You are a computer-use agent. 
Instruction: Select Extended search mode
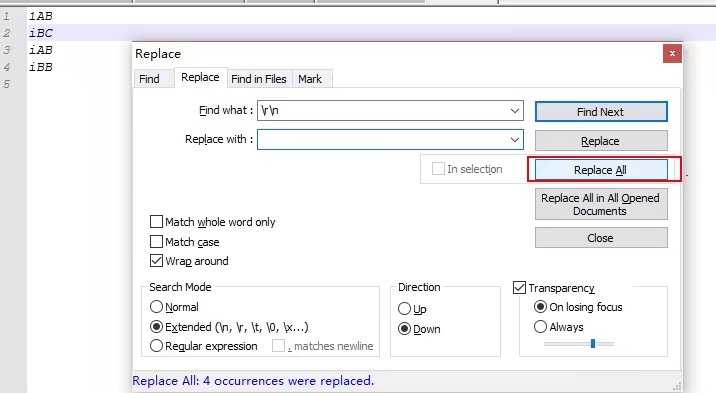click(x=156, y=327)
